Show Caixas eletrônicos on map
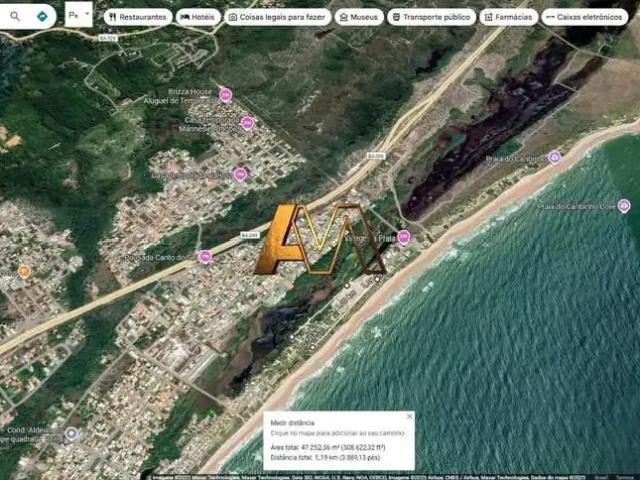This screenshot has width=640, height=480. point(584,17)
